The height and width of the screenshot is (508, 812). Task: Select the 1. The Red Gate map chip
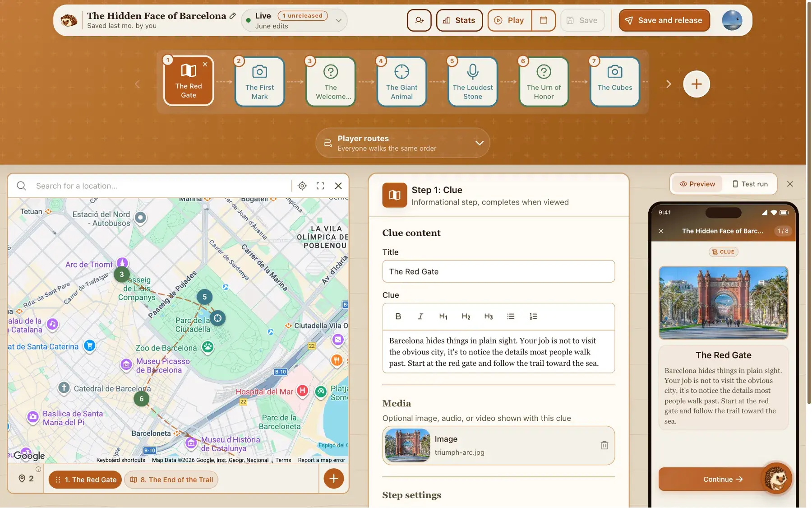pyautogui.click(x=85, y=480)
